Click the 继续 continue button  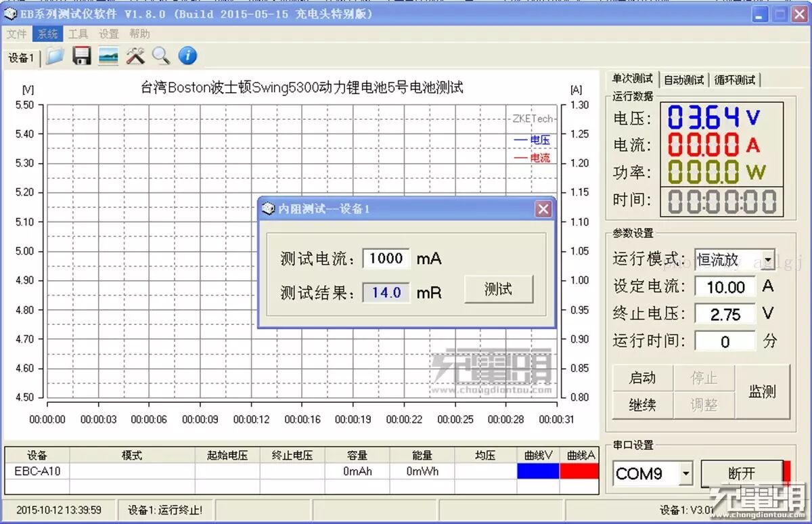(642, 405)
